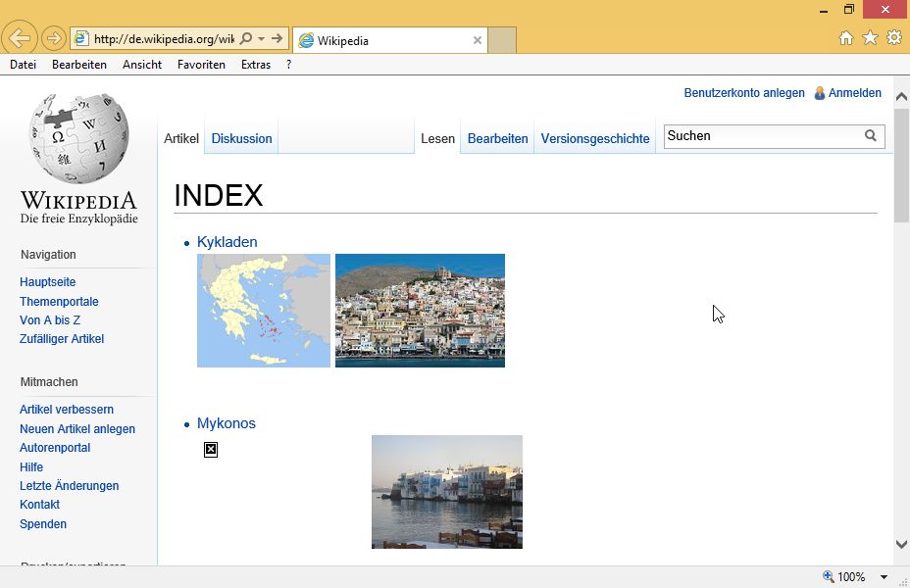
Task: Select the Bearbeiten page tab
Action: click(498, 138)
